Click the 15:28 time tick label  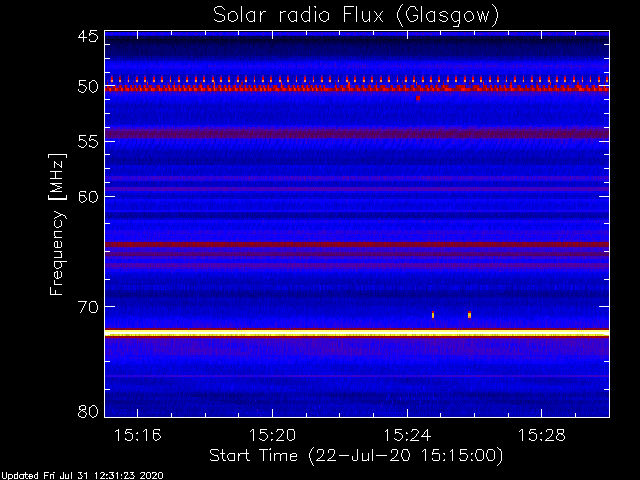[x=542, y=436]
